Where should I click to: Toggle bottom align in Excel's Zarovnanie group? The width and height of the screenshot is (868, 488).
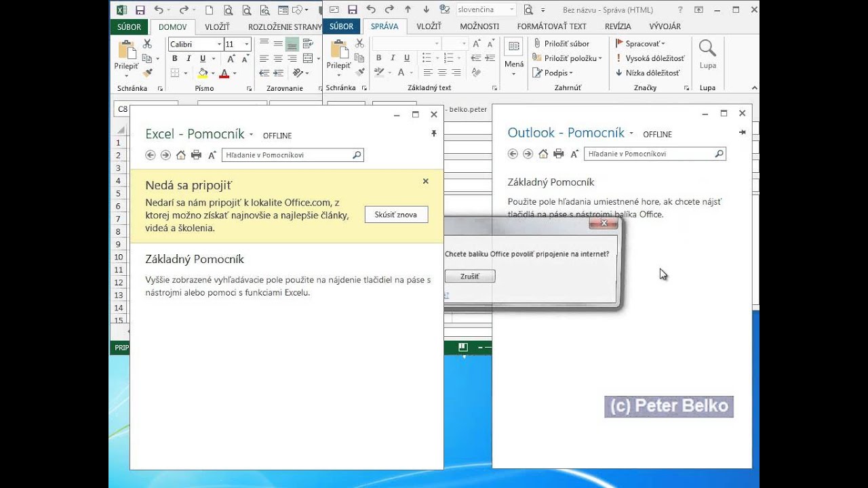point(292,44)
